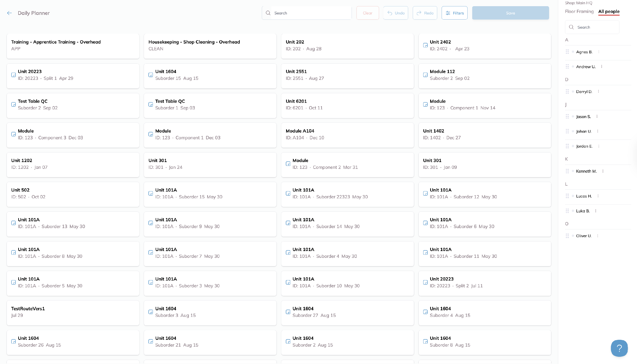
Task: Open the three-dot menu for Jason S.
Action: (597, 117)
